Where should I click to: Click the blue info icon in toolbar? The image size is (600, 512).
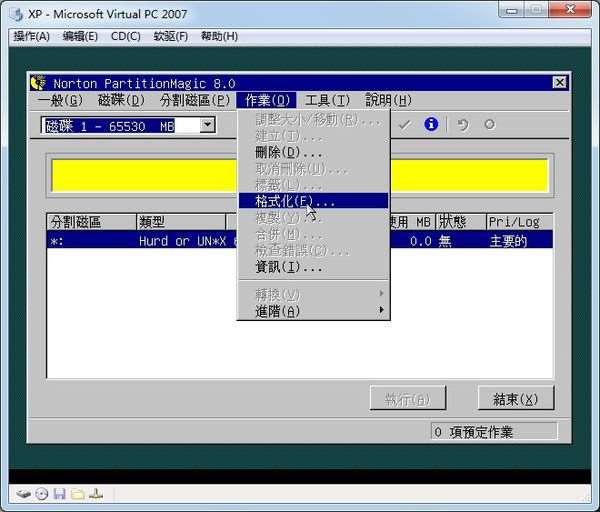[431, 124]
